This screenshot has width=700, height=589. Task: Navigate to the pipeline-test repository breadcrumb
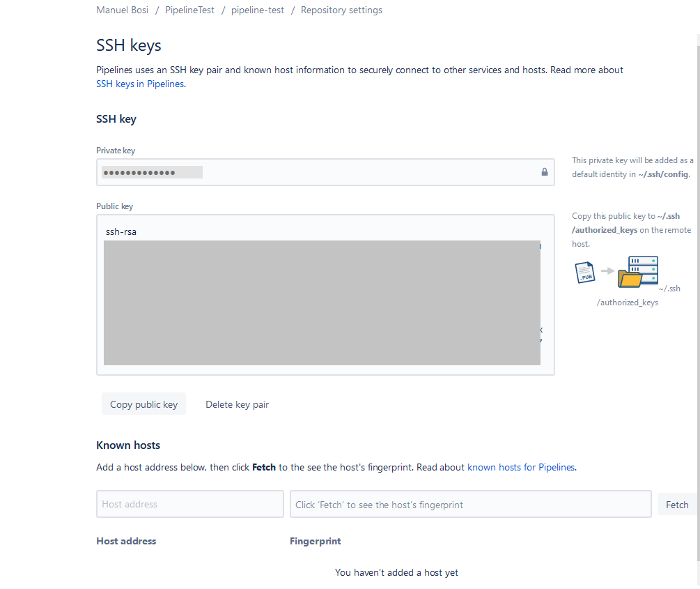tap(257, 10)
